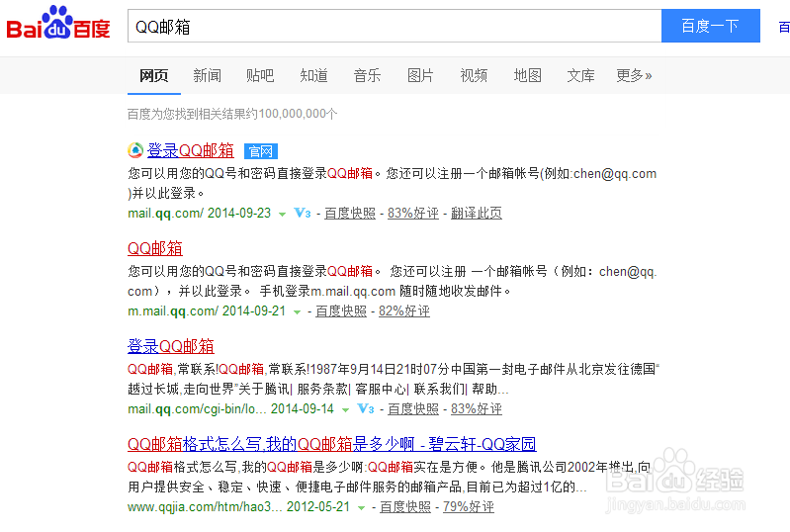The width and height of the screenshot is (790, 532).
Task: Open QQ邮箱格式怎么写 碧云轩 result
Action: click(x=332, y=444)
